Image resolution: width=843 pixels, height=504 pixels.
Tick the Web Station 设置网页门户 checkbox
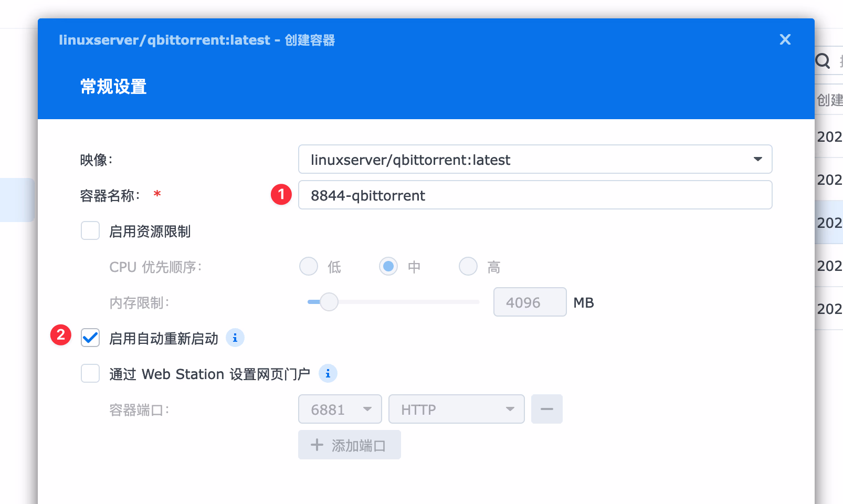90,374
